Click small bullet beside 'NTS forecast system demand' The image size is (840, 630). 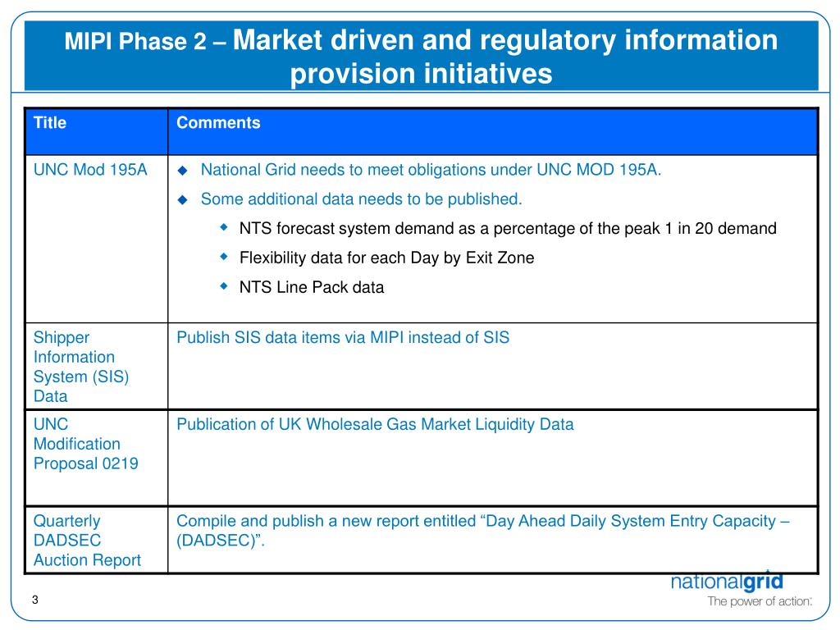click(x=224, y=228)
